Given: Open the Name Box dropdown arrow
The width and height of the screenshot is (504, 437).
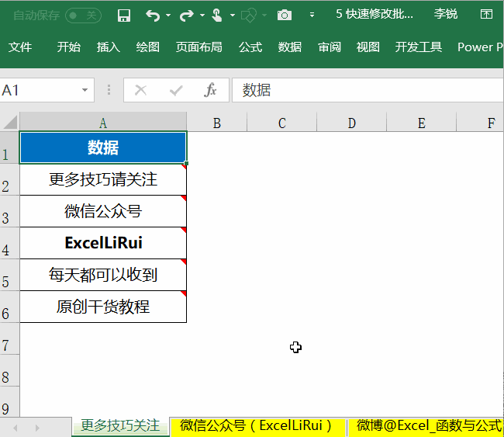Looking at the screenshot, I should (x=85, y=90).
